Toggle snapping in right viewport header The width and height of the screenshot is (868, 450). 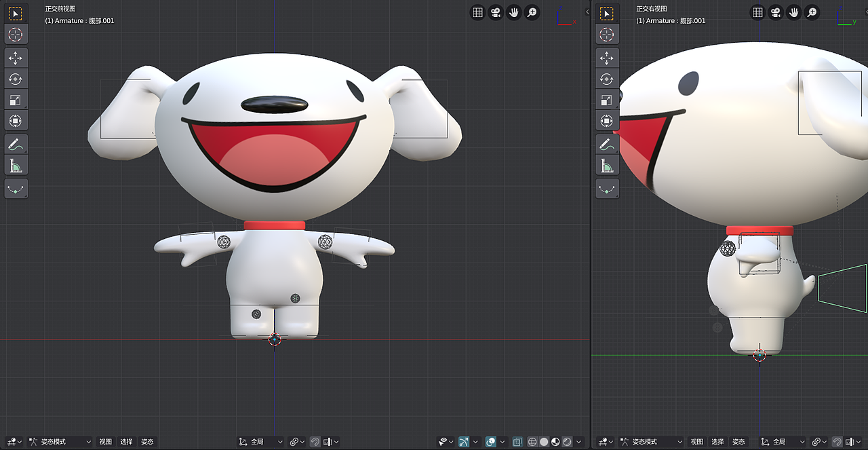coord(837,442)
